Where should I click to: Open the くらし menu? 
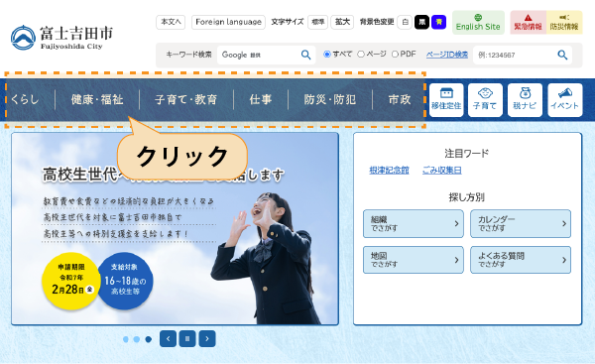[x=25, y=99]
